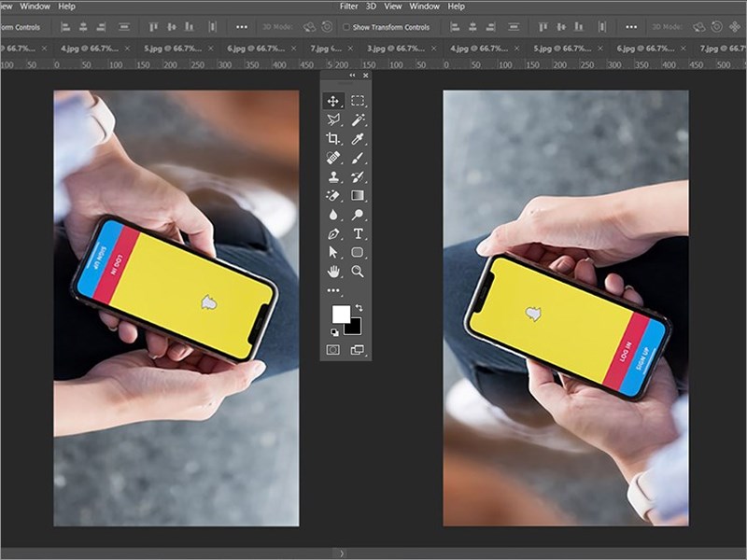Open align options three-dots in right window
This screenshot has width=747, height=560.
631,27
